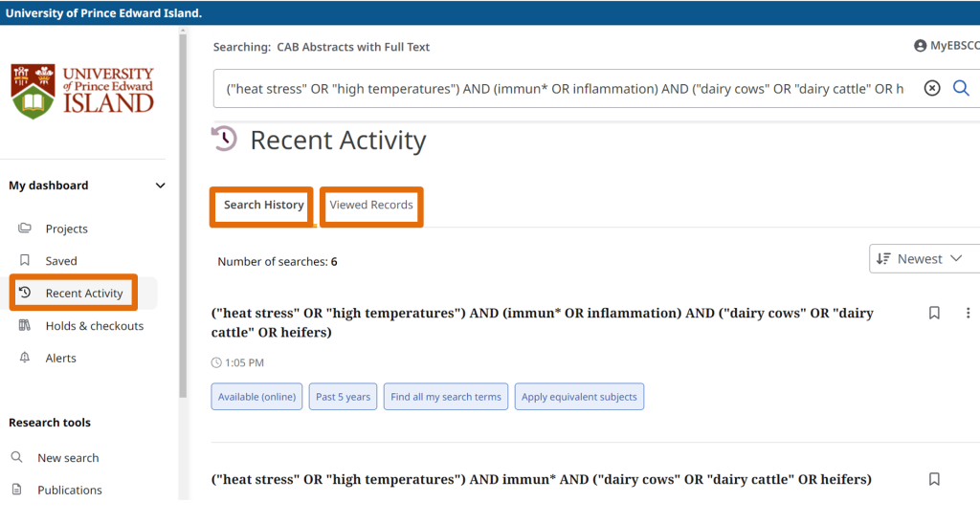Click inside the search query input field
Viewport: 980px width, 524px height.
565,89
